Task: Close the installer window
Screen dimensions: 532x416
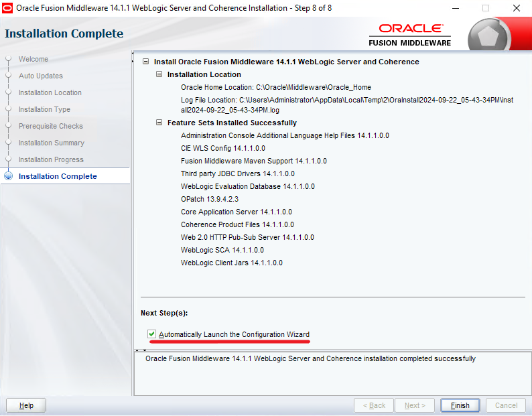Action: (517, 8)
